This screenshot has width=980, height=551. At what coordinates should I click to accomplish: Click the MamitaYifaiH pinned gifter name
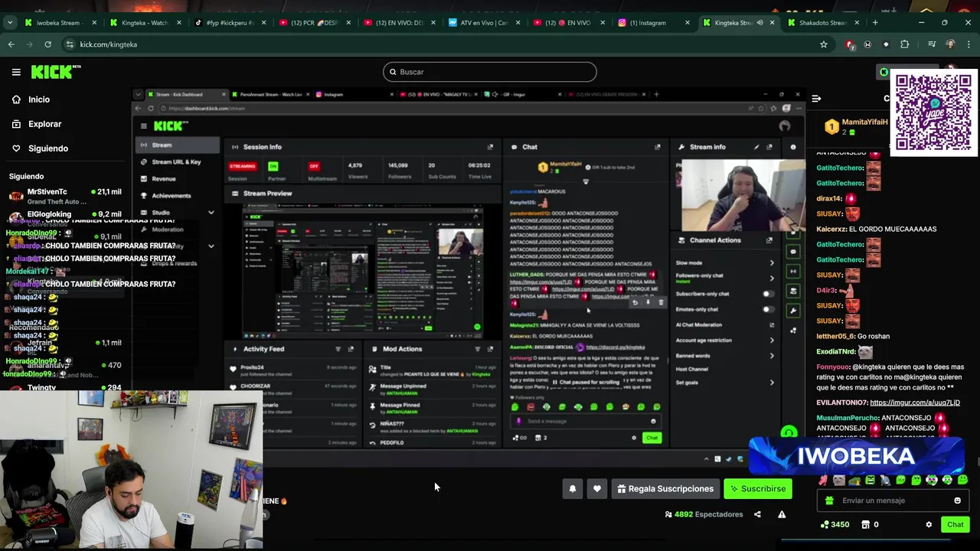(x=864, y=122)
